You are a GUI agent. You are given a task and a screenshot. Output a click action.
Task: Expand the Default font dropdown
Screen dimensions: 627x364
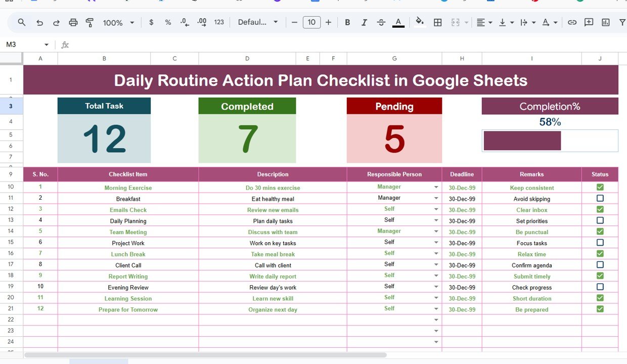(258, 22)
